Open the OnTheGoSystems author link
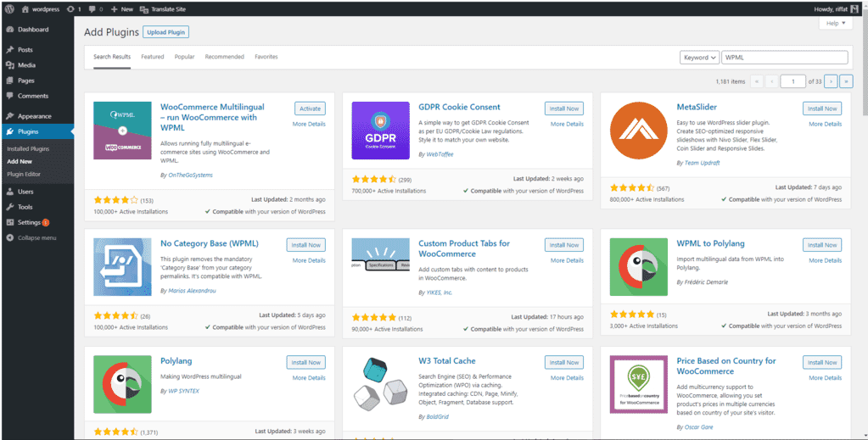868x440 pixels. 190,175
